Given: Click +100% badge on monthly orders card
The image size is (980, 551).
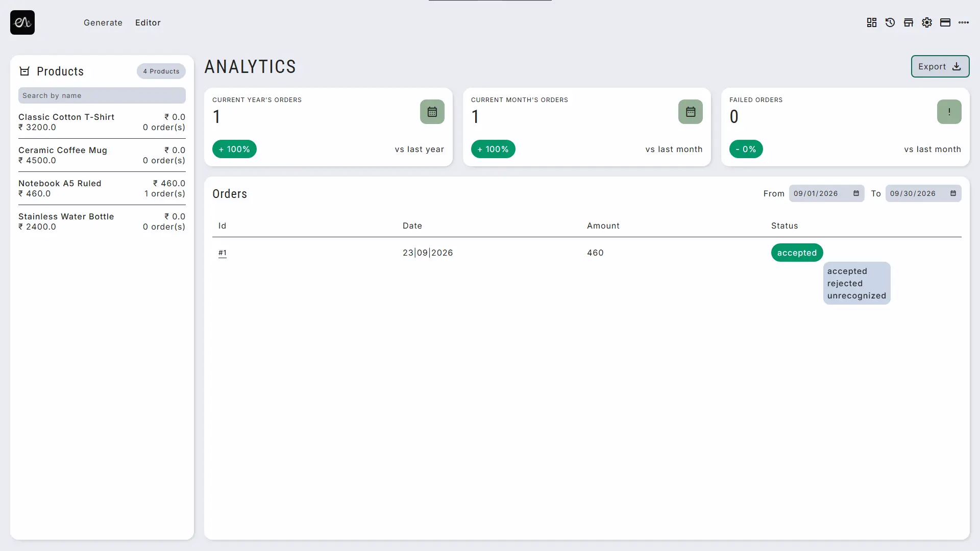Looking at the screenshot, I should (493, 149).
